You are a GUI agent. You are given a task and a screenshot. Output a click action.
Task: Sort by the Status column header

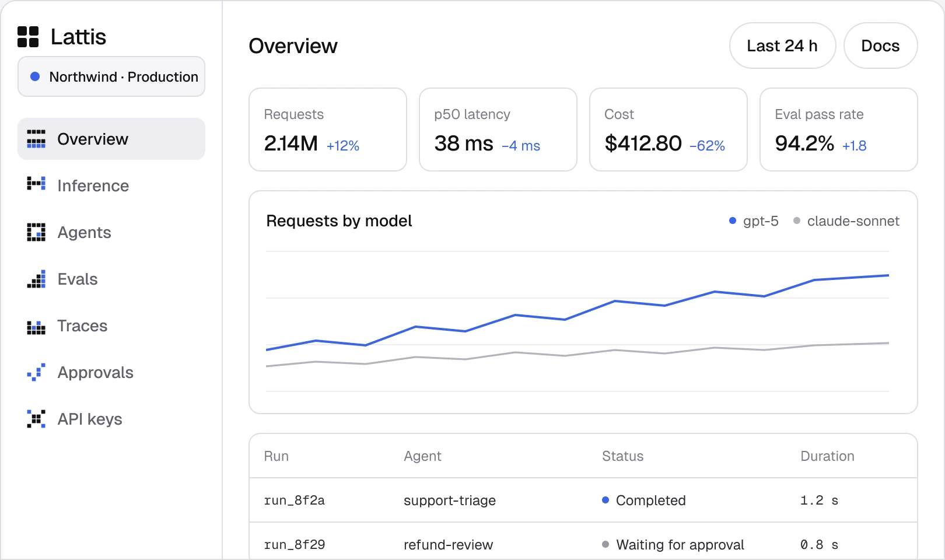pyautogui.click(x=622, y=456)
